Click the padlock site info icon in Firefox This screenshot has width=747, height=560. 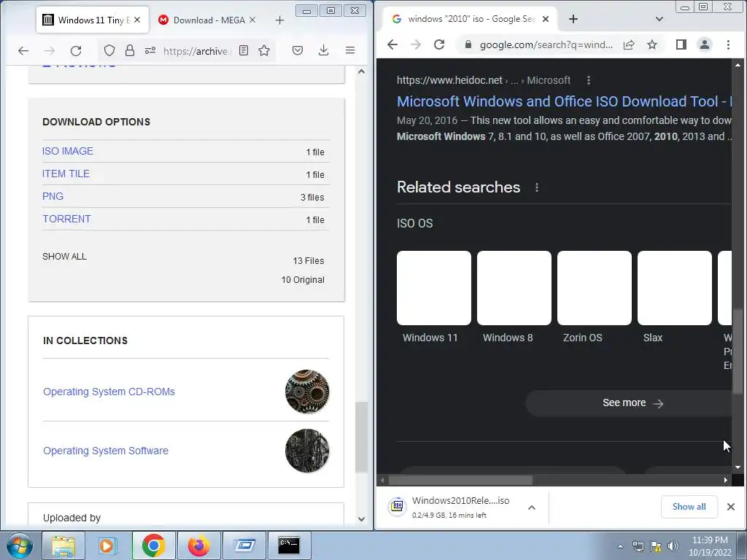(x=130, y=50)
